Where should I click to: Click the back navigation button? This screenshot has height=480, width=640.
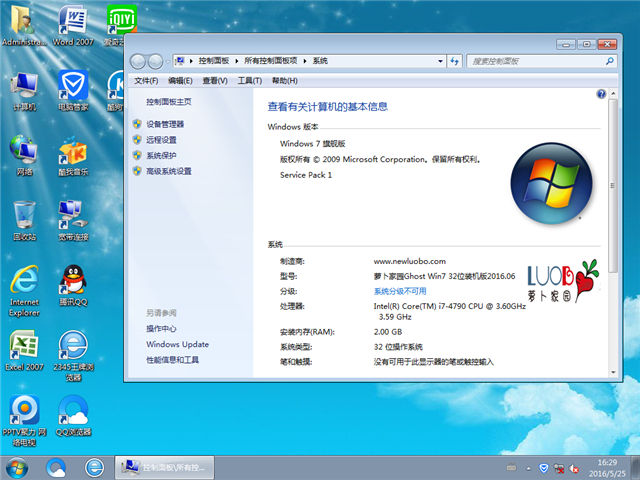pyautogui.click(x=138, y=62)
